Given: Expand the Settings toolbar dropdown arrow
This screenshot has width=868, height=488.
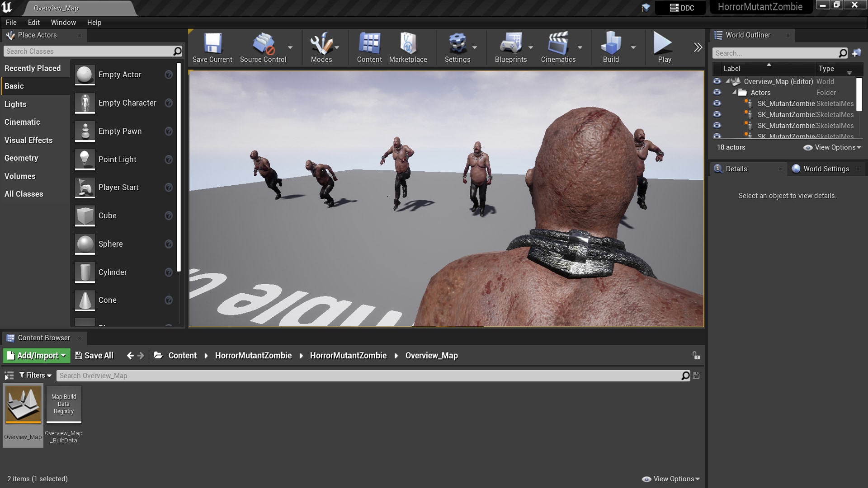Looking at the screenshot, I should [x=475, y=47].
